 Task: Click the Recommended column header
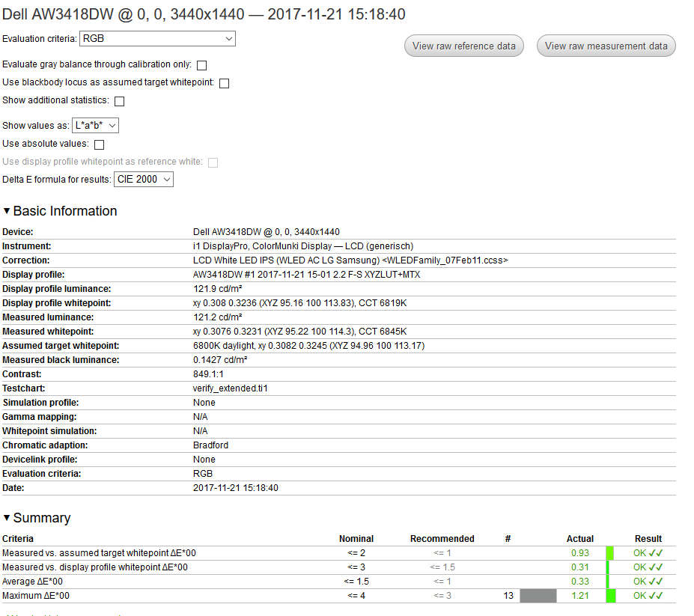tap(442, 539)
